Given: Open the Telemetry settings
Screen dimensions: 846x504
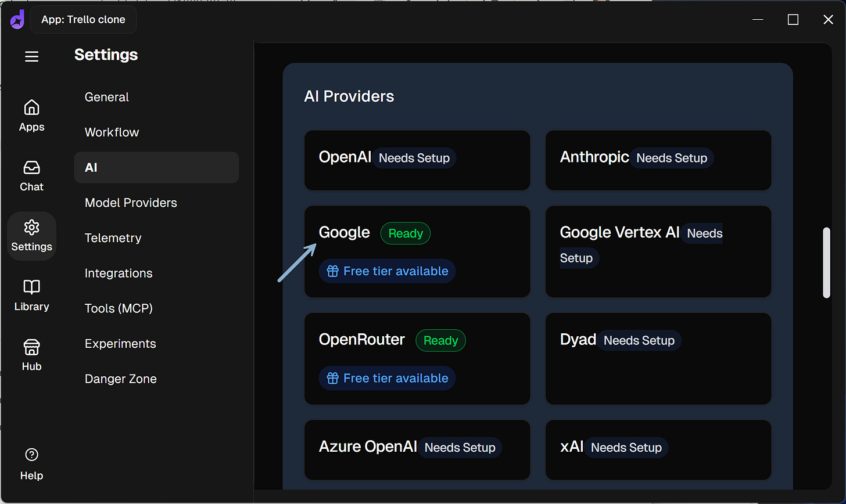Looking at the screenshot, I should click(x=113, y=237).
